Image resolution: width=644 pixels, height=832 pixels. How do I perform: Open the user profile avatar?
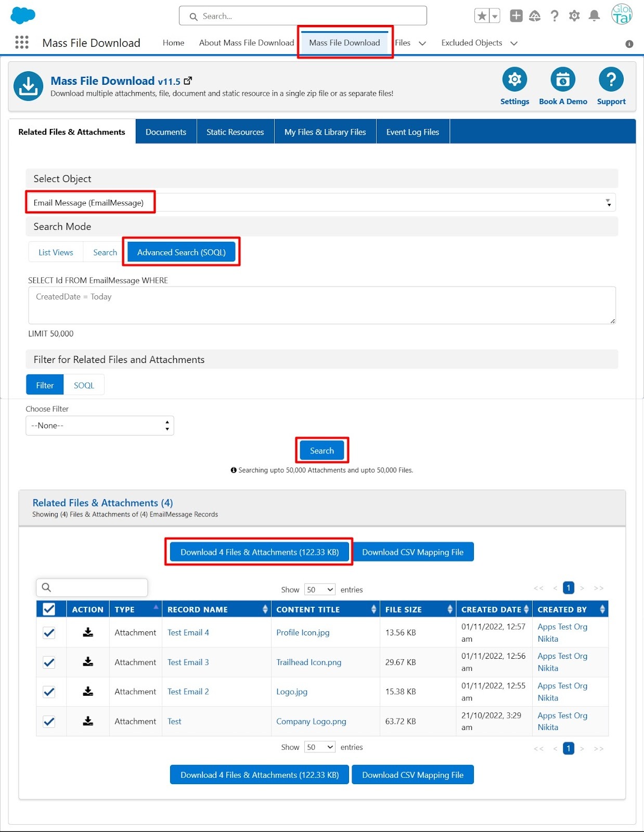coord(622,15)
